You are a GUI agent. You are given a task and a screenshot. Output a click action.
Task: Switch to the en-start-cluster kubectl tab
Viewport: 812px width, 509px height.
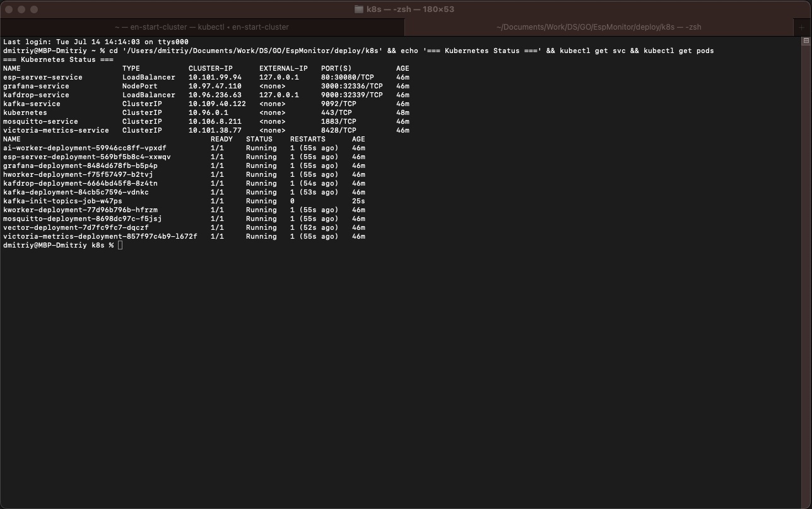pyautogui.click(x=202, y=27)
